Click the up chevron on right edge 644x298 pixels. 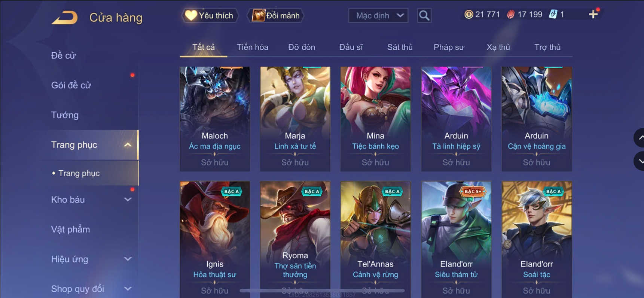(640, 138)
